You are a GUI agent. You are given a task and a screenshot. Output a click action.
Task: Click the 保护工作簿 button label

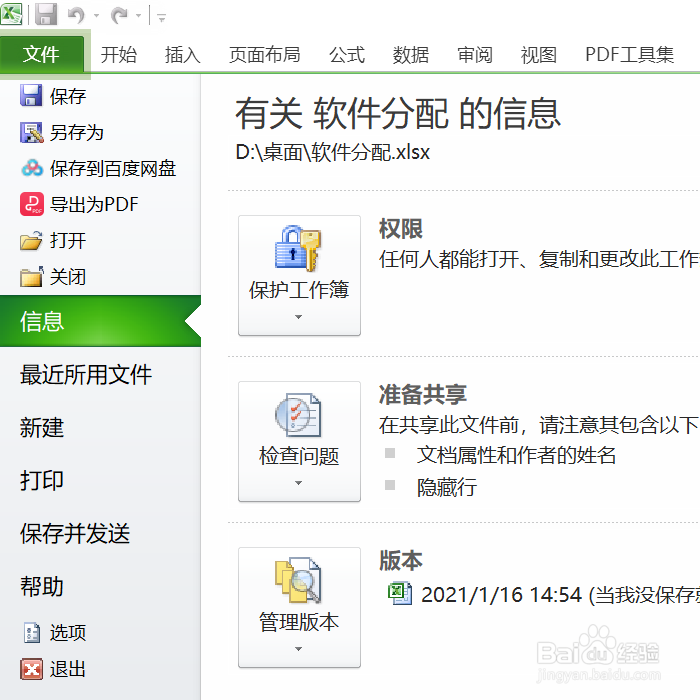pyautogui.click(x=299, y=290)
